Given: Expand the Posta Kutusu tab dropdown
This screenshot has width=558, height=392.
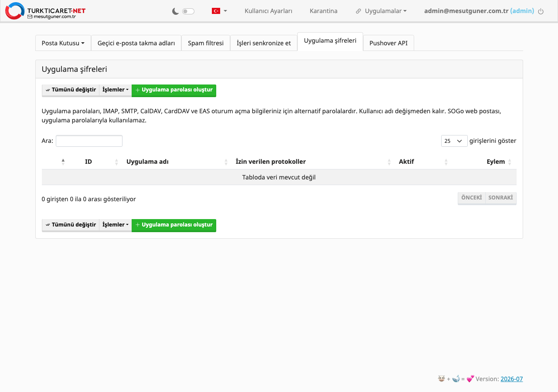Looking at the screenshot, I should coord(63,43).
